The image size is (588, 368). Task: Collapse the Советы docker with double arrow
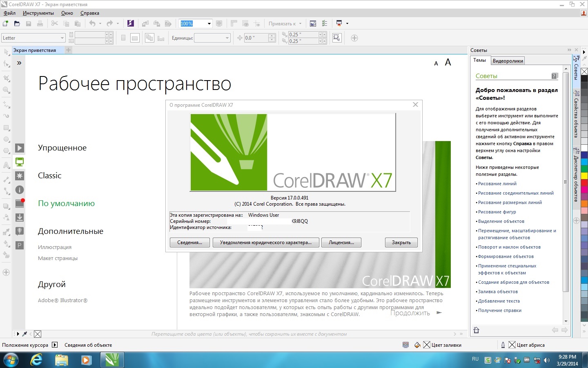[x=569, y=50]
